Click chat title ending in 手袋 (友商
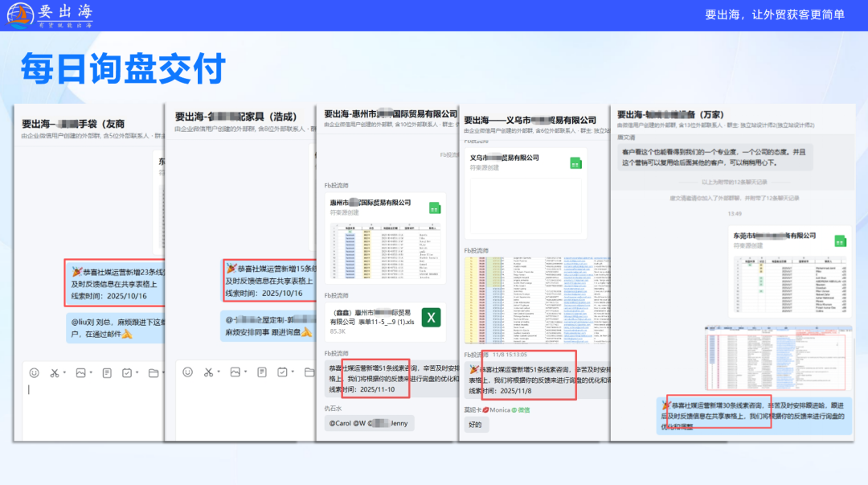Screen dimensions: 868x485 (73, 124)
